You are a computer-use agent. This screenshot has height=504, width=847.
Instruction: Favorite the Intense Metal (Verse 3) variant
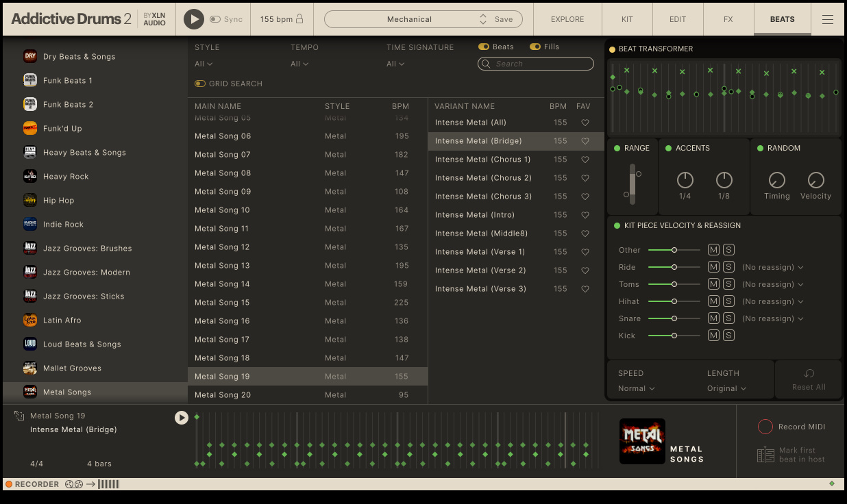pos(585,289)
